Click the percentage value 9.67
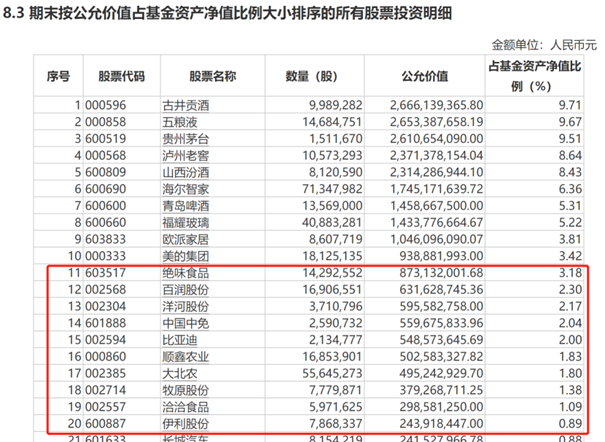 [x=570, y=122]
